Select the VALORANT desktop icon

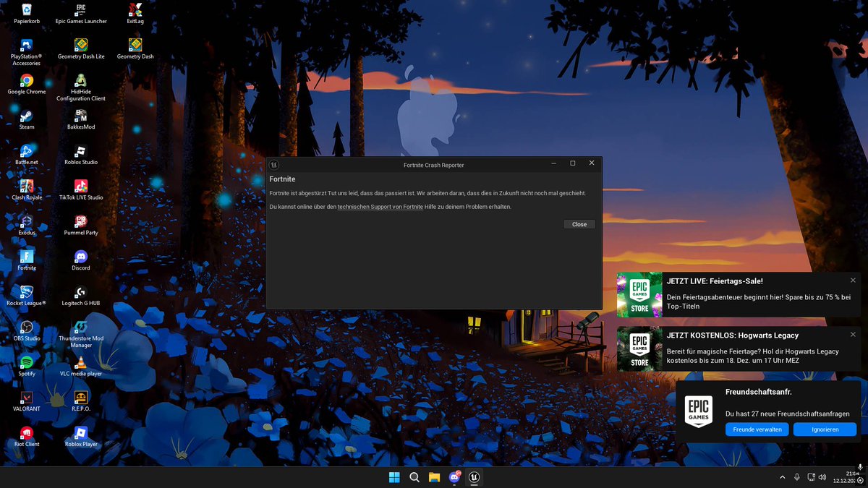[27, 401]
